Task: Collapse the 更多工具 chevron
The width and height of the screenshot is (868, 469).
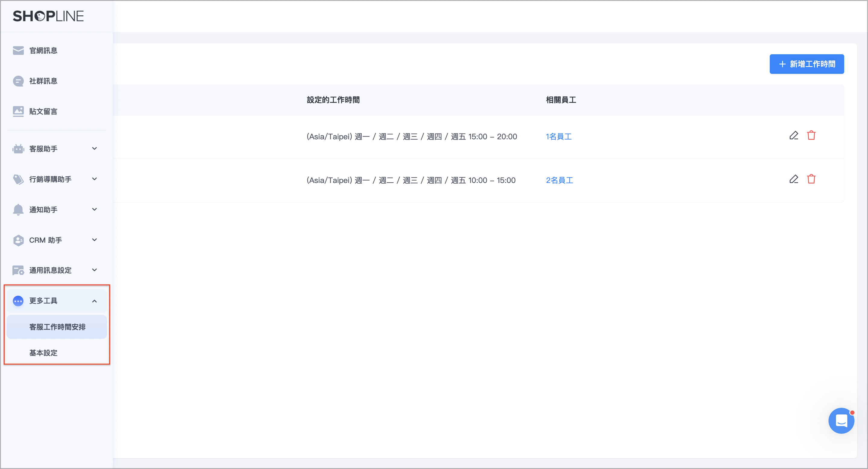Action: (x=95, y=301)
